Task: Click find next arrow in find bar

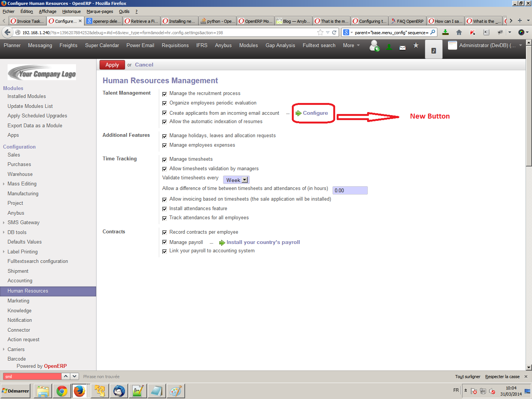Action: coord(74,376)
